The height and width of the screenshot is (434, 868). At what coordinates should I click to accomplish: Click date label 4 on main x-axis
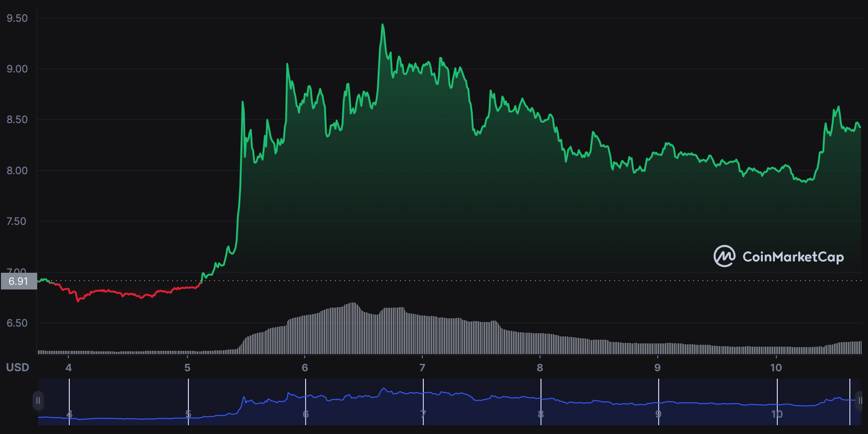(x=69, y=368)
